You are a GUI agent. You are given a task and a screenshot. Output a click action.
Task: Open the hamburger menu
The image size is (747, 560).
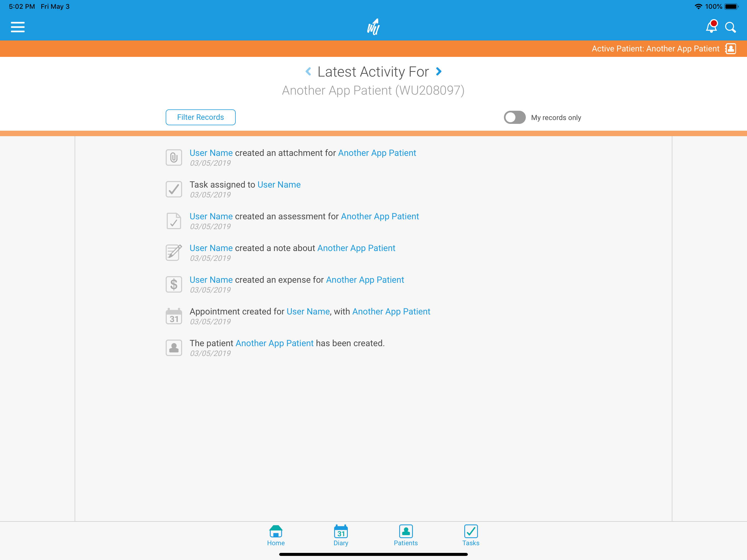click(x=17, y=27)
